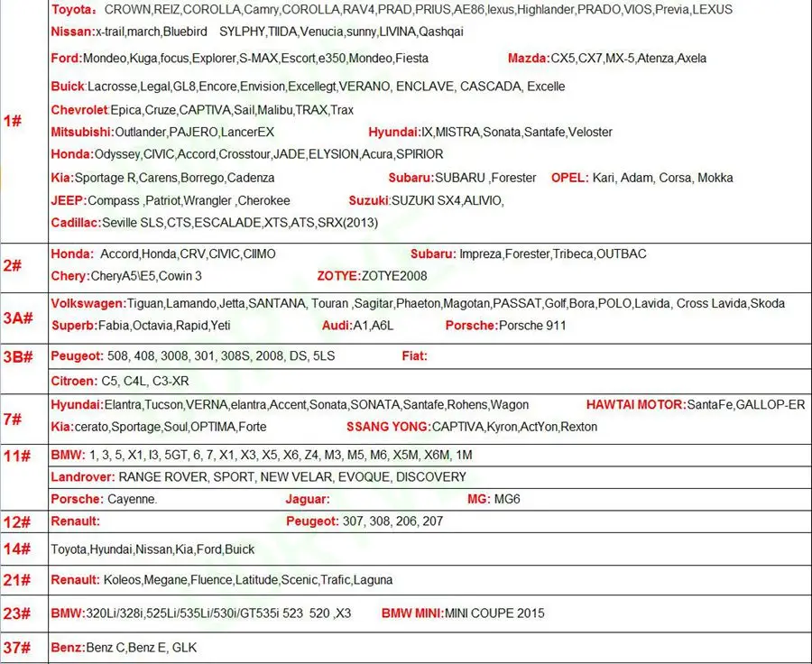Screen dimensions: 812x664
Task: Click the red 'Citroen:' brand label
Action: (74, 382)
